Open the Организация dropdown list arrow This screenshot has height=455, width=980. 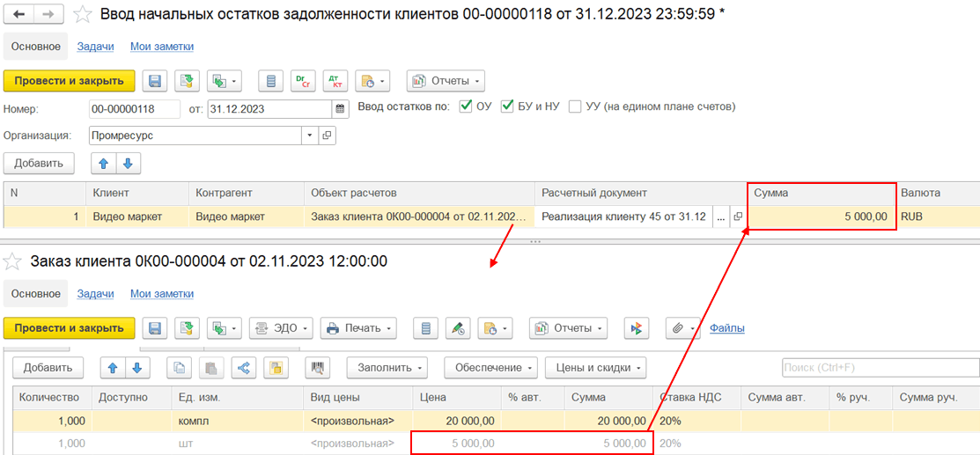point(309,136)
